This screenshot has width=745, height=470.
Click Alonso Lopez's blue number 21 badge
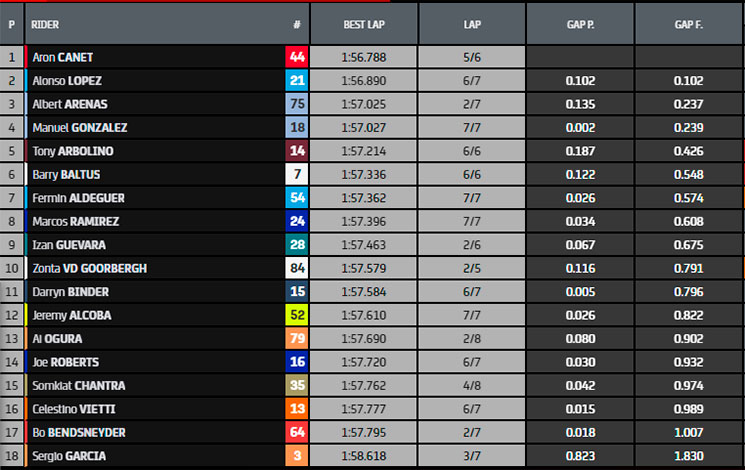pos(297,80)
